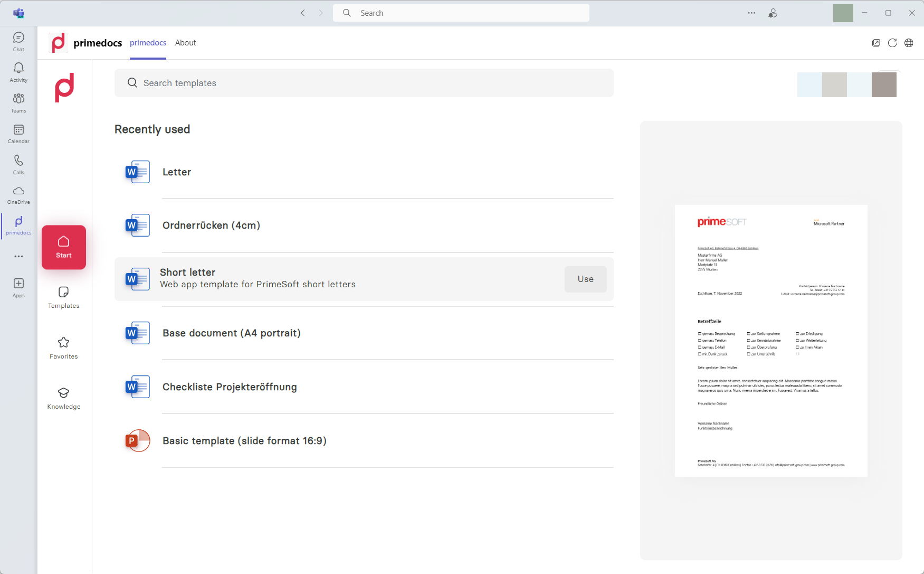Viewport: 924px width, 574px height.
Task: Select the primedocs app in the Teams rail
Action: coord(18,225)
